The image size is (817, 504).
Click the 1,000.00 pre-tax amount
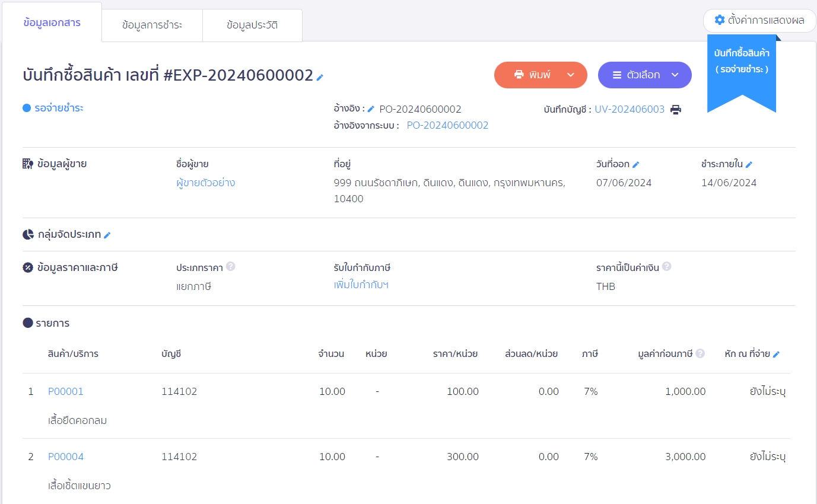click(x=685, y=391)
